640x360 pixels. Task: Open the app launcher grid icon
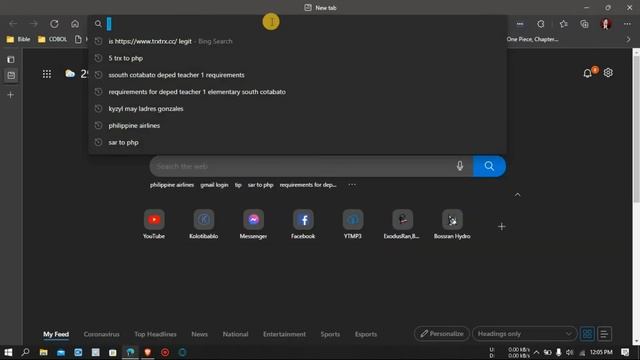47,74
